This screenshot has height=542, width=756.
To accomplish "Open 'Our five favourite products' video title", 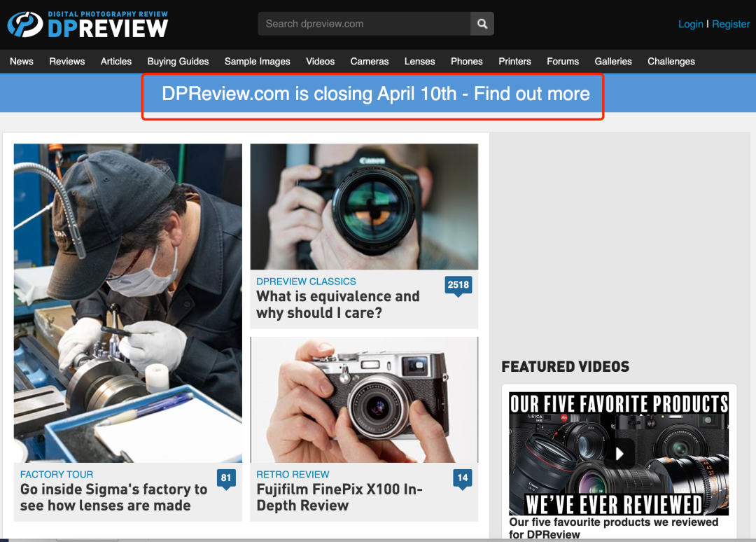I will coord(613,527).
